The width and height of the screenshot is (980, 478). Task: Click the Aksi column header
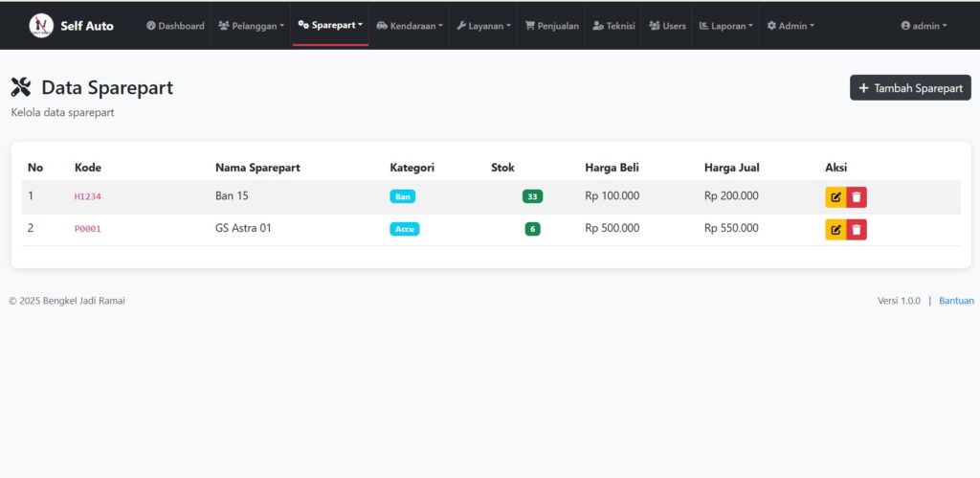836,167
